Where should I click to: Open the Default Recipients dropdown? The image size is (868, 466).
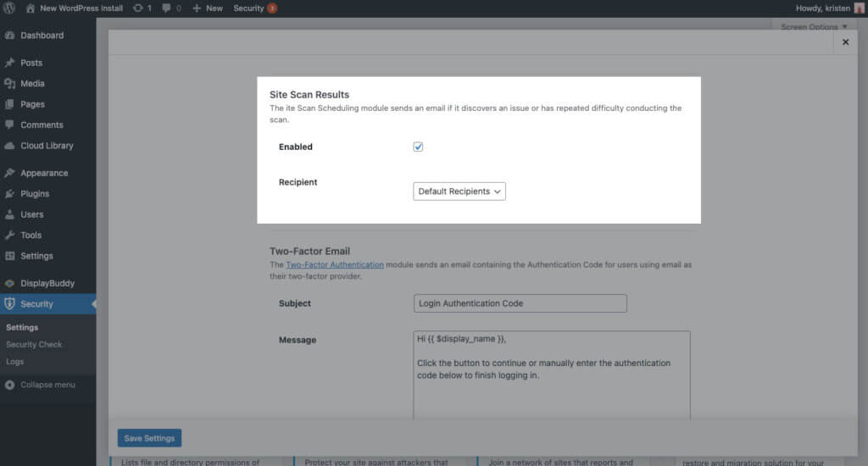tap(459, 191)
